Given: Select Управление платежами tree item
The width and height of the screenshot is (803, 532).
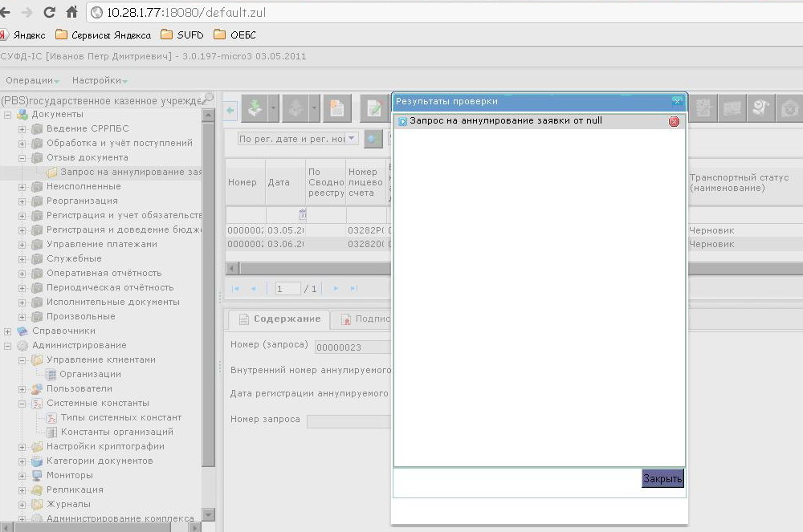Looking at the screenshot, I should (x=101, y=244).
